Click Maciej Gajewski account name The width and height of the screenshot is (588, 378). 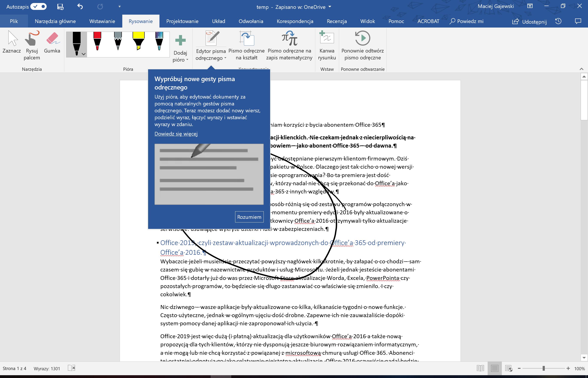[x=496, y=6]
